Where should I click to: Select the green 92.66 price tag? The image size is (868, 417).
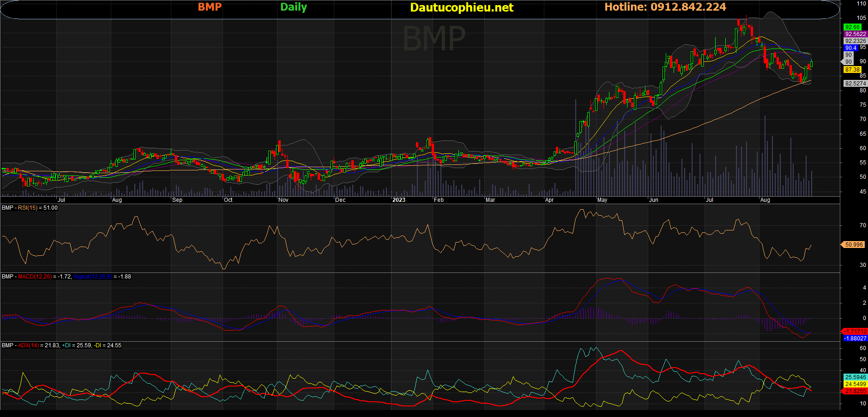pyautogui.click(x=852, y=27)
